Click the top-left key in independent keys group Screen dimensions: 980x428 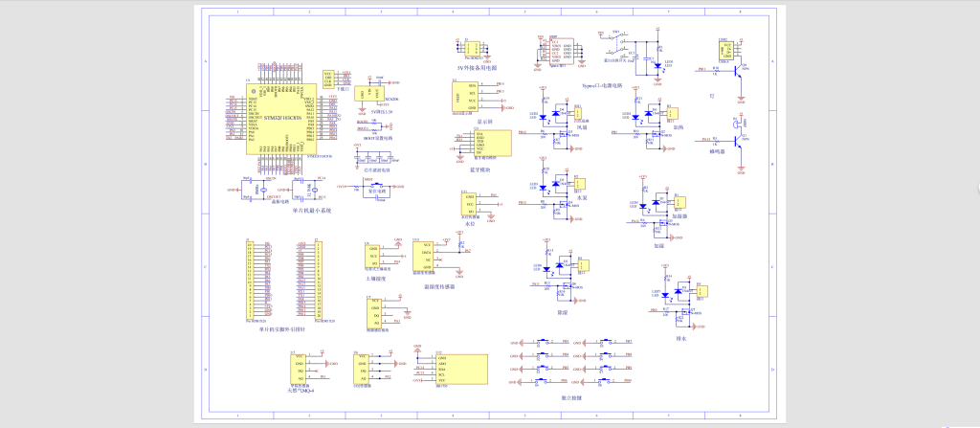click(542, 342)
